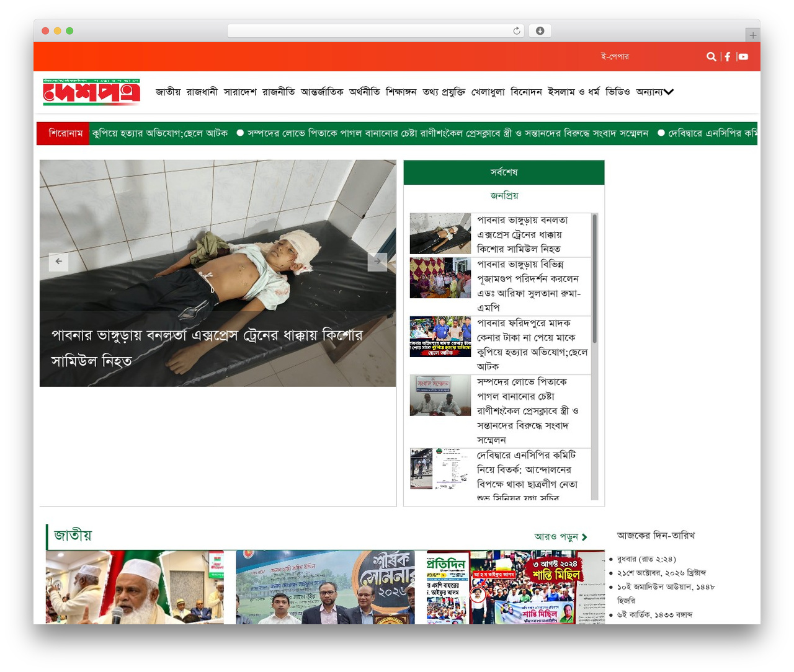Open the শিক্ষাঙ্গন menu item
The image size is (794, 672).
point(401,92)
